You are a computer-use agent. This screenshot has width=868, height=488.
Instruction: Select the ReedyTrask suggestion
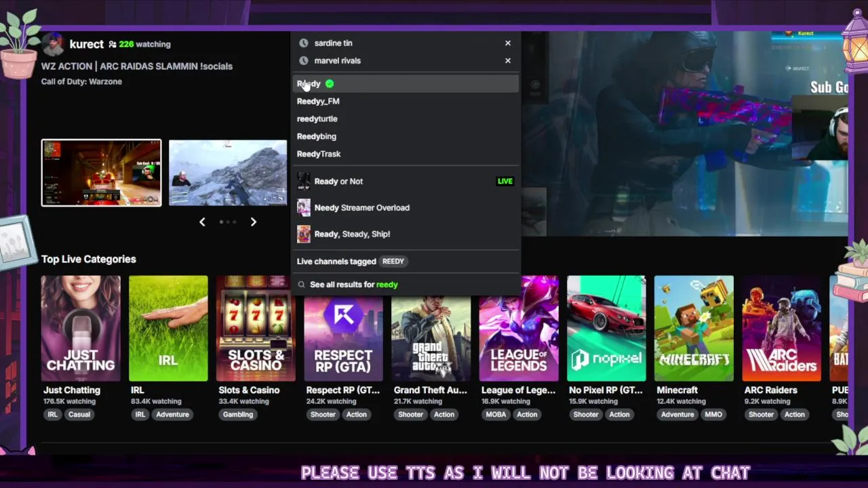coord(406,154)
